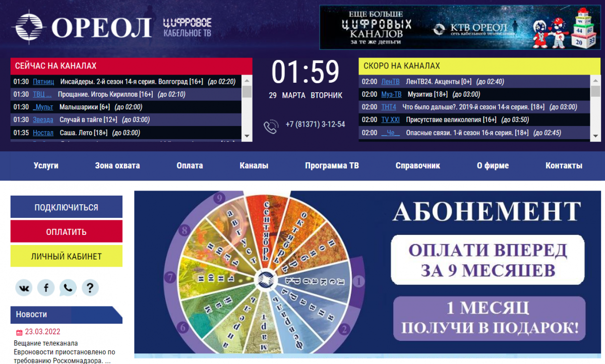
Task: Click the Скоро на каналах header
Action: click(x=479, y=66)
